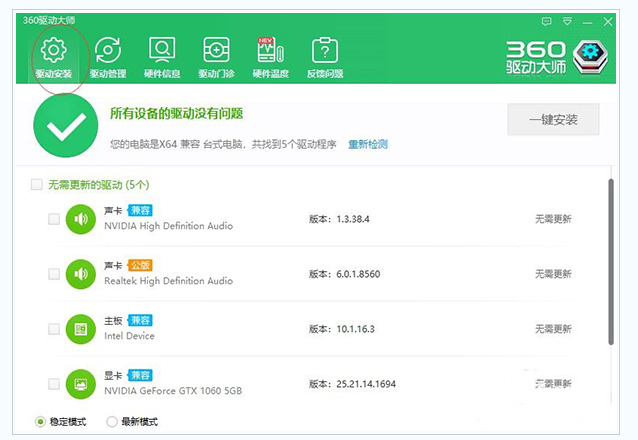Open the 驱动管理 icon in toolbar
The width and height of the screenshot is (638, 440).
(x=107, y=52)
